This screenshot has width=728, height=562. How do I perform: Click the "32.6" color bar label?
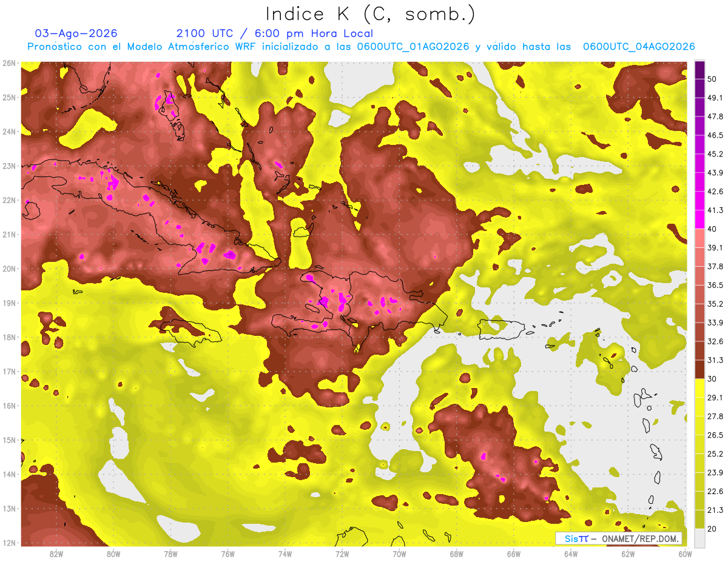(x=715, y=341)
